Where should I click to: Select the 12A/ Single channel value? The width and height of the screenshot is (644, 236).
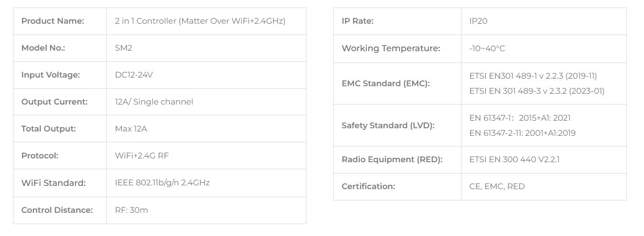tap(154, 102)
